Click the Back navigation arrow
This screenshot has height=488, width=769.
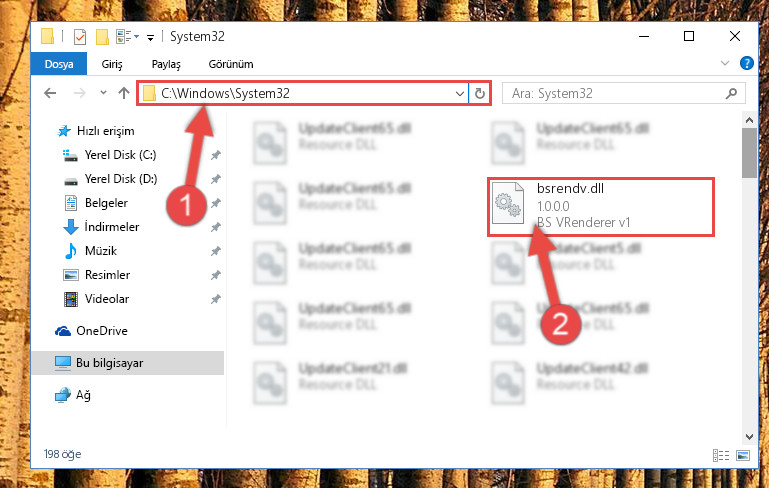point(50,93)
